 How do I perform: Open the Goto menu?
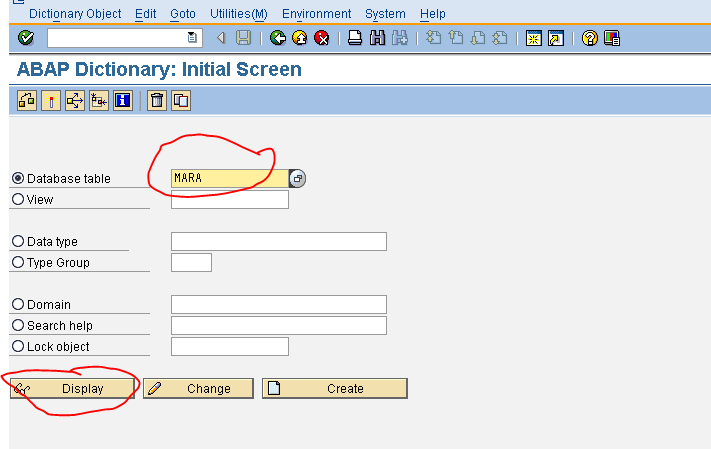[x=183, y=14]
